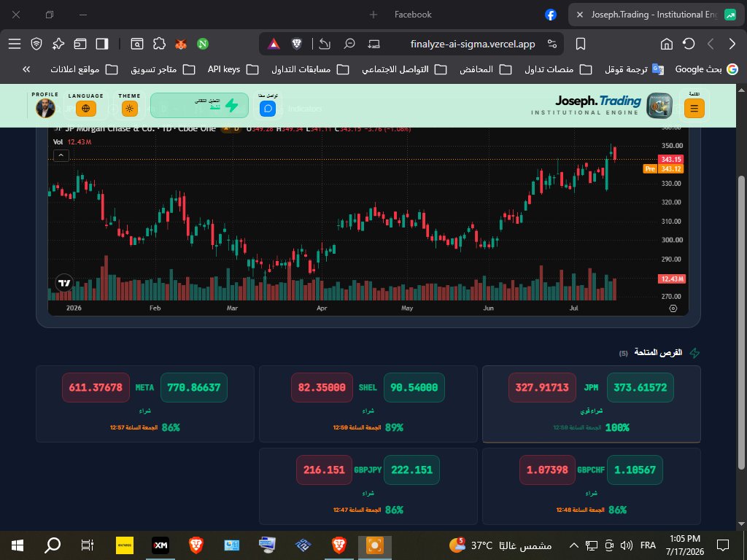Click the share page icon

coord(325,44)
